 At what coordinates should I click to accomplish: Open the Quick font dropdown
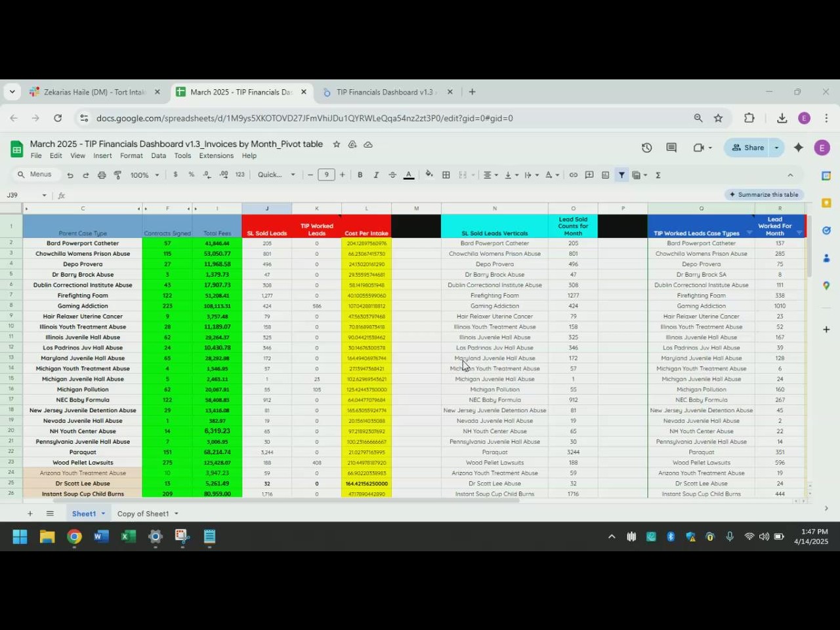(276, 175)
